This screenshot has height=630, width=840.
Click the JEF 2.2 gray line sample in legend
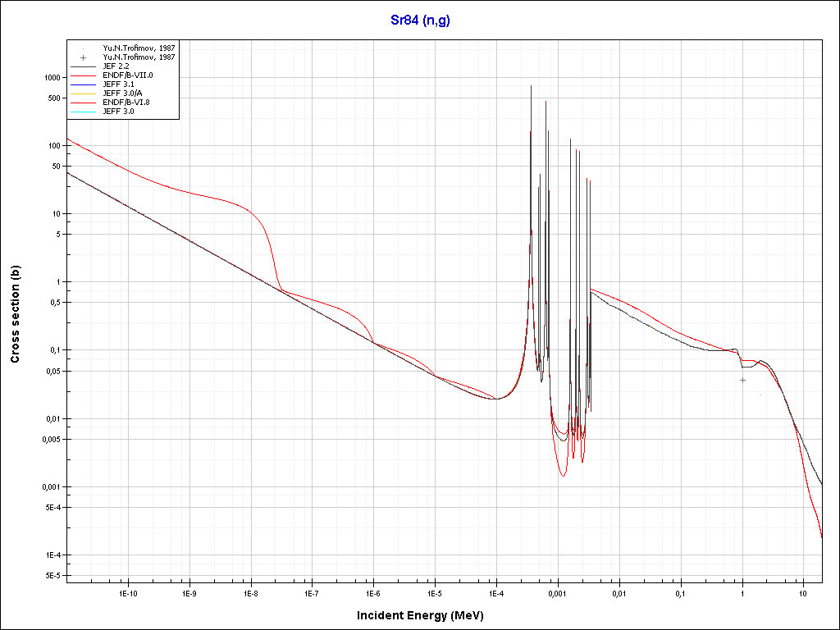tap(83, 66)
